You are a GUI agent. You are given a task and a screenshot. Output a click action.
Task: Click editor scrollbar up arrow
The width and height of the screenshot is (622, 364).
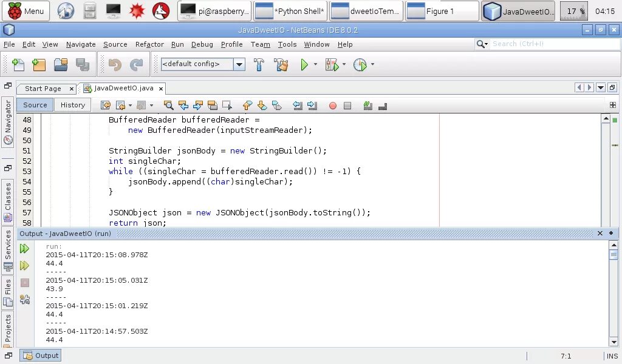pyautogui.click(x=606, y=119)
